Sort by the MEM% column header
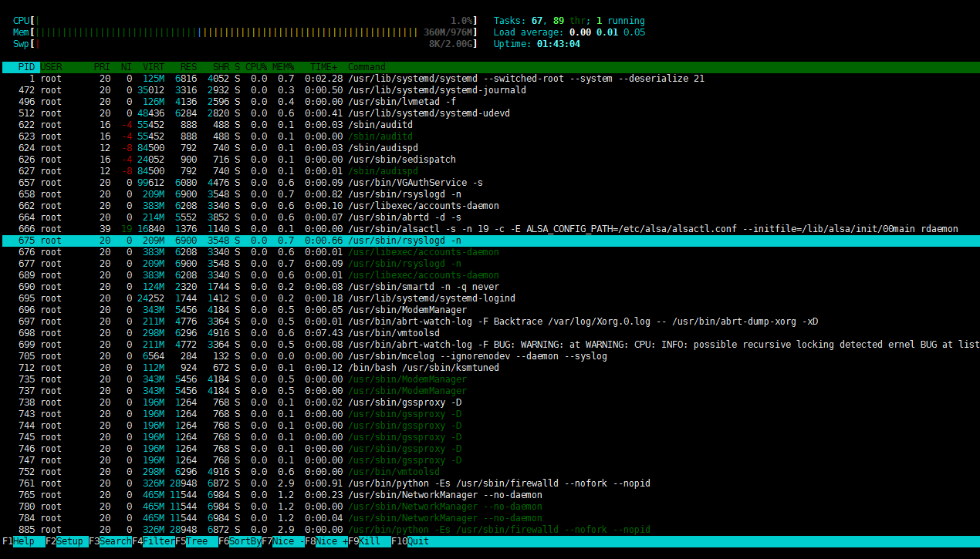The height and width of the screenshot is (559, 980). (x=283, y=67)
